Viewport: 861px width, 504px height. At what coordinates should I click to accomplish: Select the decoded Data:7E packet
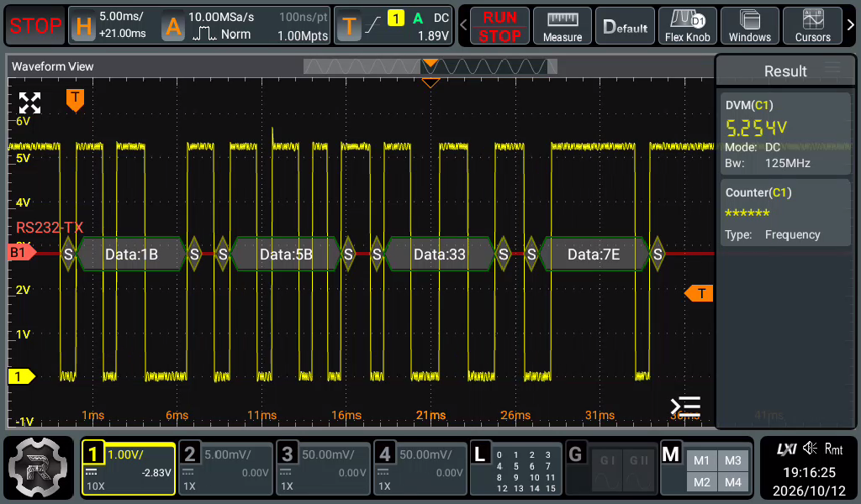click(x=594, y=254)
